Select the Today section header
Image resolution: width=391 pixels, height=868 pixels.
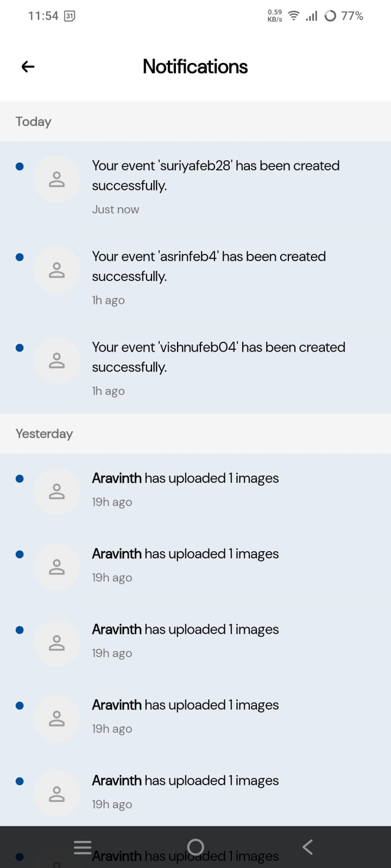click(x=33, y=122)
